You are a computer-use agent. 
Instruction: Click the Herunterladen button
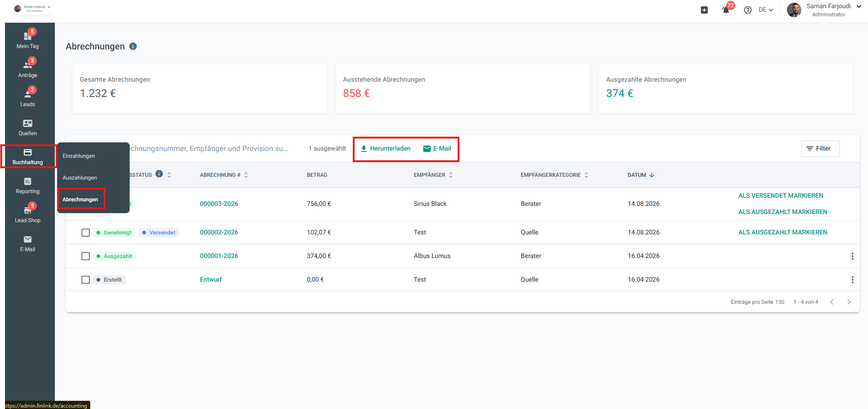(386, 149)
